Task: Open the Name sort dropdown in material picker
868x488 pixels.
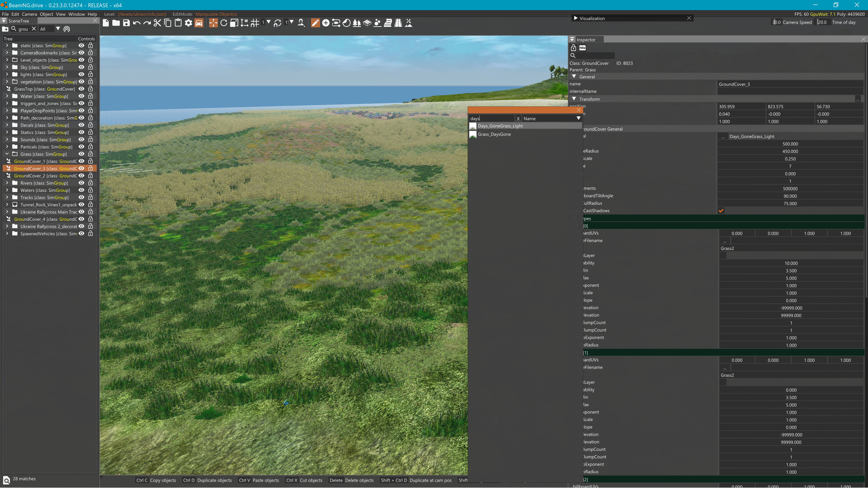Action: click(x=578, y=119)
